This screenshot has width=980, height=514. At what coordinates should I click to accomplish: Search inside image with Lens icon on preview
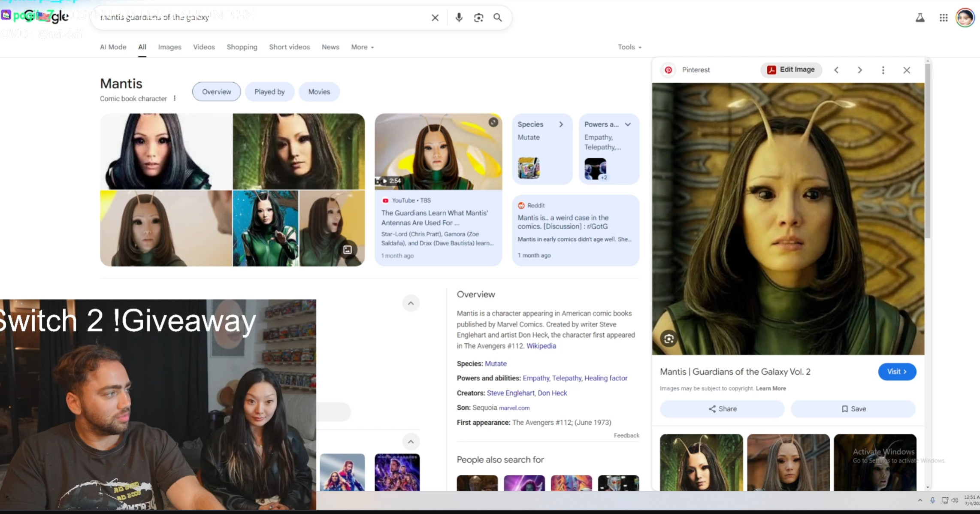pyautogui.click(x=668, y=339)
